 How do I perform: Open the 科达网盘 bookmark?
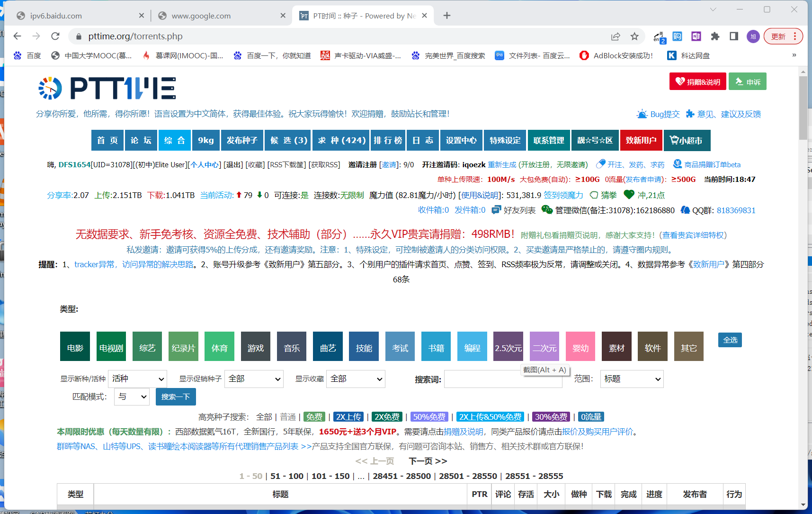(x=688, y=55)
